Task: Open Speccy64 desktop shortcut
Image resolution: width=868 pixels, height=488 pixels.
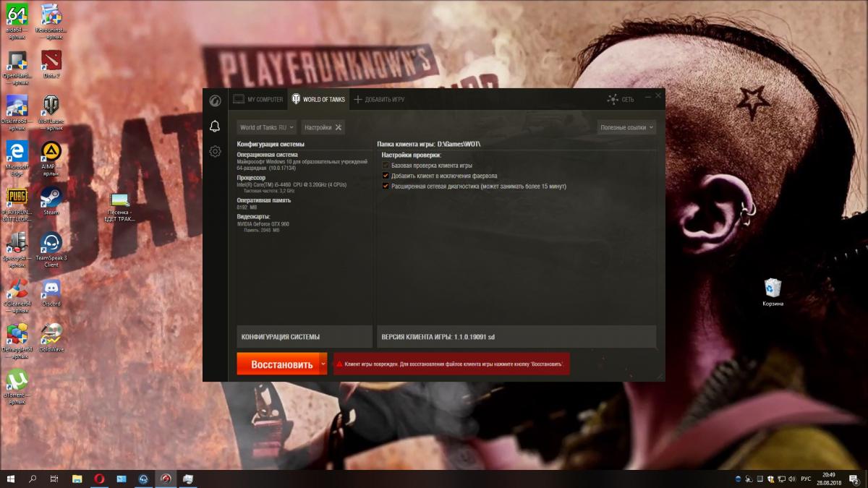Action: 16,248
